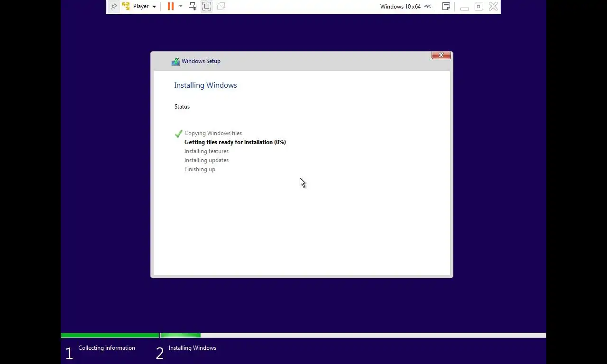Open the Player menu
Image resolution: width=607 pixels, height=364 pixels.
point(144,6)
